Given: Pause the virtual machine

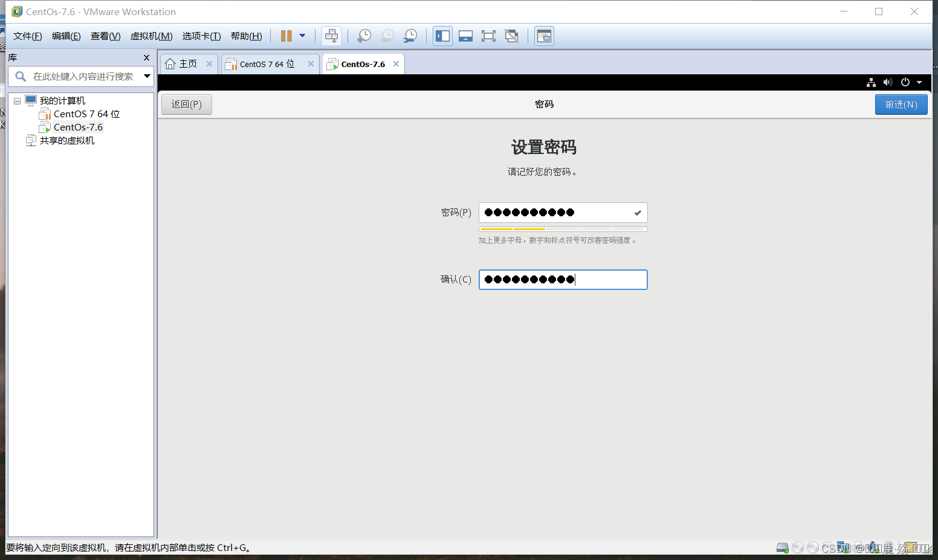Looking at the screenshot, I should [x=286, y=36].
